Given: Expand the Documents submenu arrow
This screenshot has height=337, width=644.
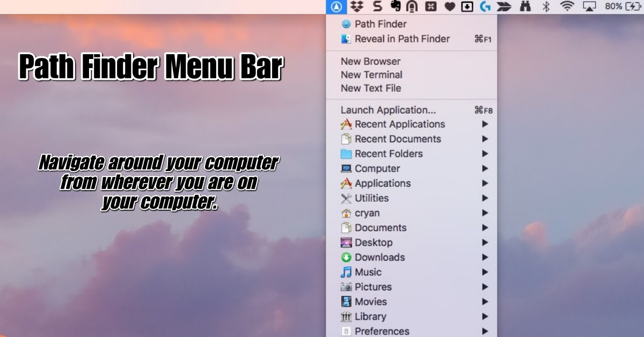Looking at the screenshot, I should coord(485,228).
